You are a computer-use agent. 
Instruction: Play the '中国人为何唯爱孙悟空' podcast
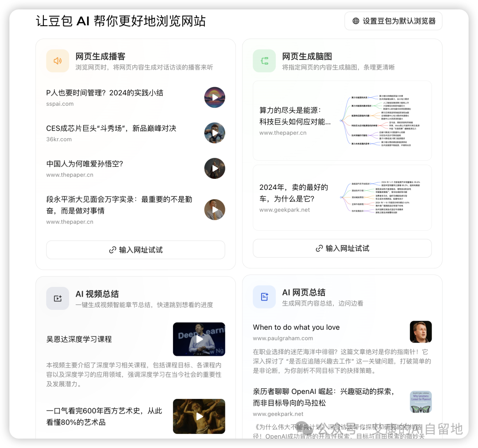click(215, 168)
